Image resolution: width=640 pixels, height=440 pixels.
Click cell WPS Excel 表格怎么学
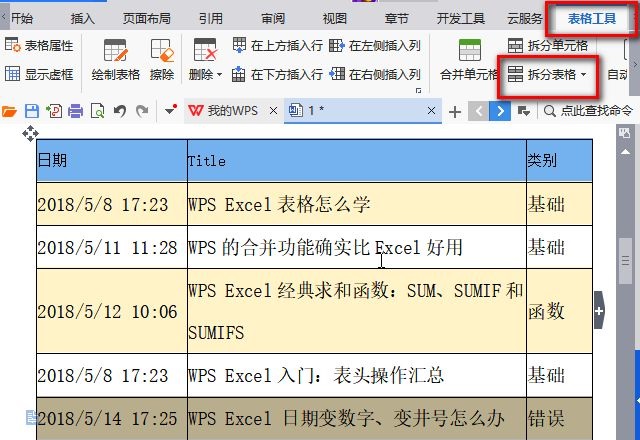point(357,204)
